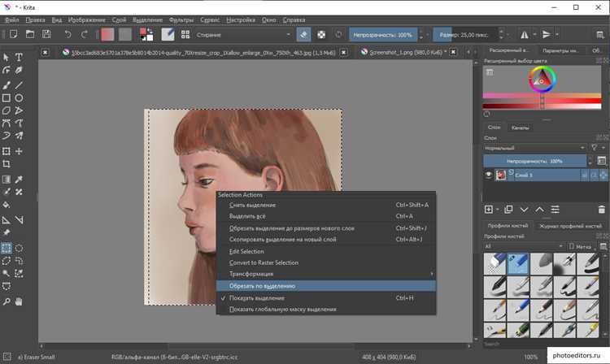The width and height of the screenshot is (610, 364).
Task: Select the Move tool (cross arrows)
Action: (x=19, y=151)
